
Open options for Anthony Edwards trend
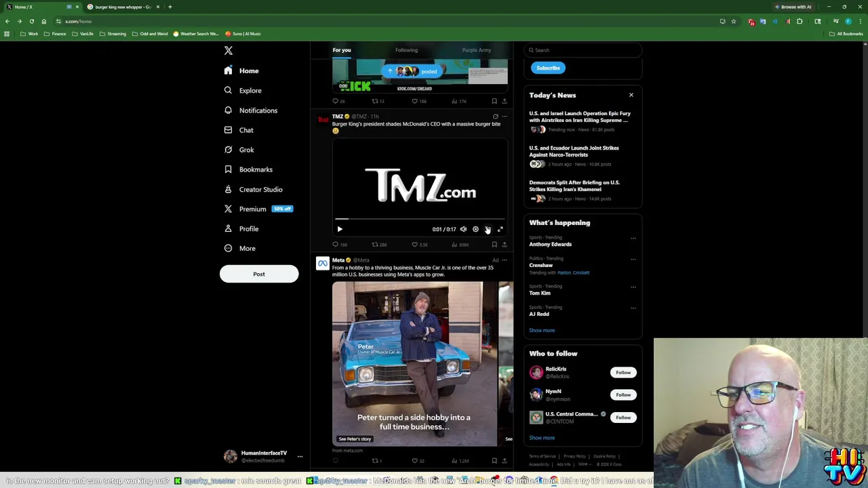(x=633, y=239)
